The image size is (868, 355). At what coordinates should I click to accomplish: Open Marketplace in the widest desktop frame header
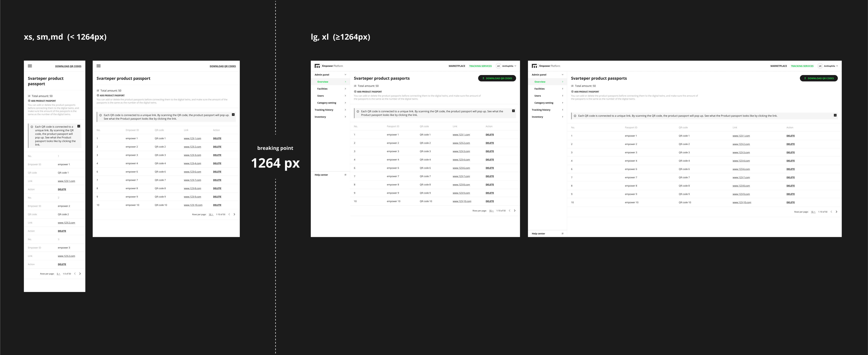coord(779,66)
